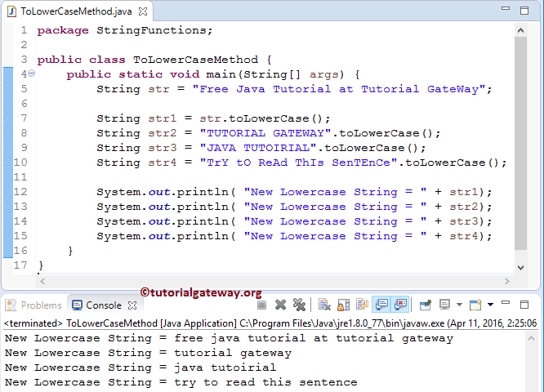Click editor horizontal scrollbar right arrow
The height and width of the screenshot is (392, 544).
pos(507,281)
